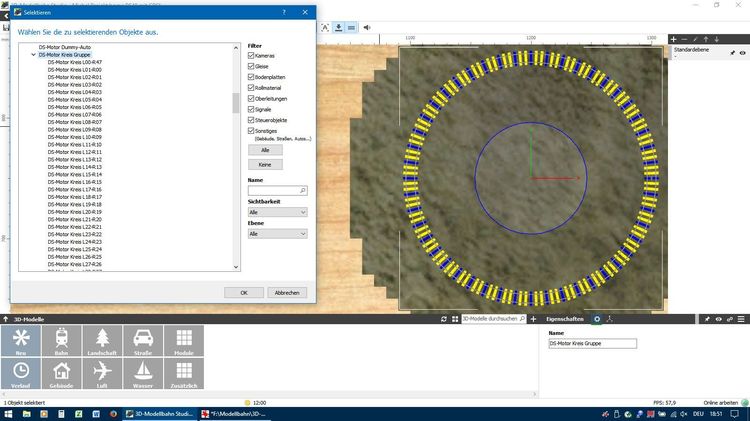Viewport: 750px width, 421px height.
Task: Open the Landschaft model category
Action: coord(102,341)
